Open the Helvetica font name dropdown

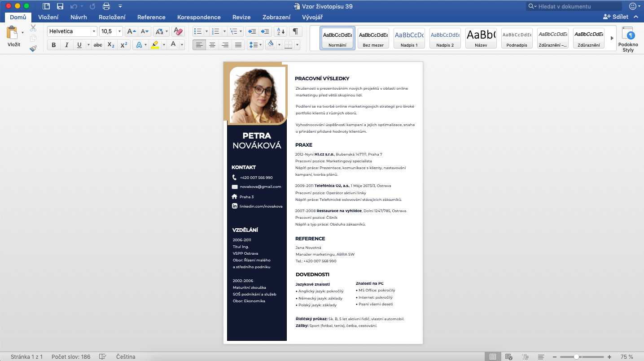[94, 31]
